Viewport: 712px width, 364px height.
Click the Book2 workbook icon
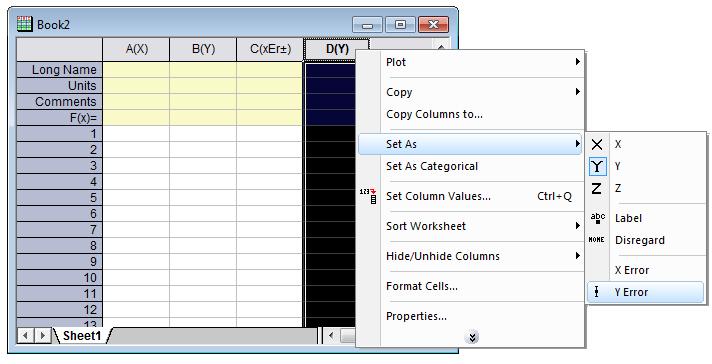24,24
